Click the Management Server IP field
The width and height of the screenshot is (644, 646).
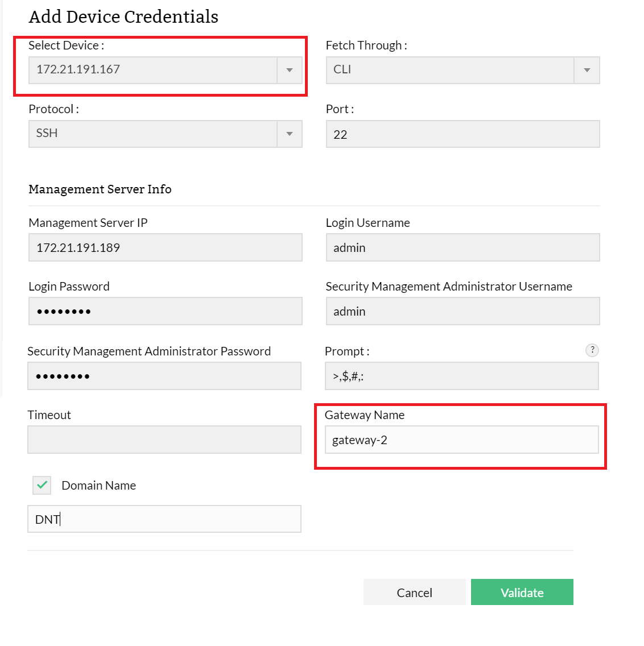click(x=165, y=247)
